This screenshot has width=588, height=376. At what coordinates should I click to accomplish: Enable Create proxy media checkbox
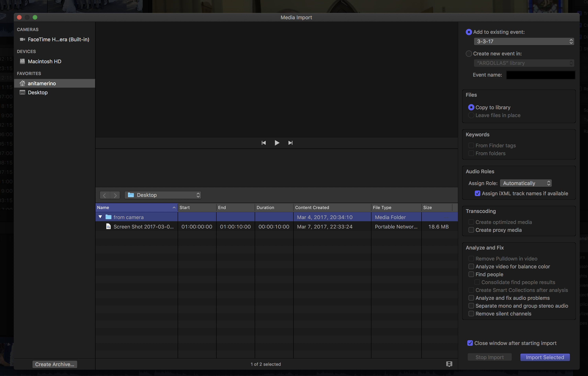click(x=471, y=230)
